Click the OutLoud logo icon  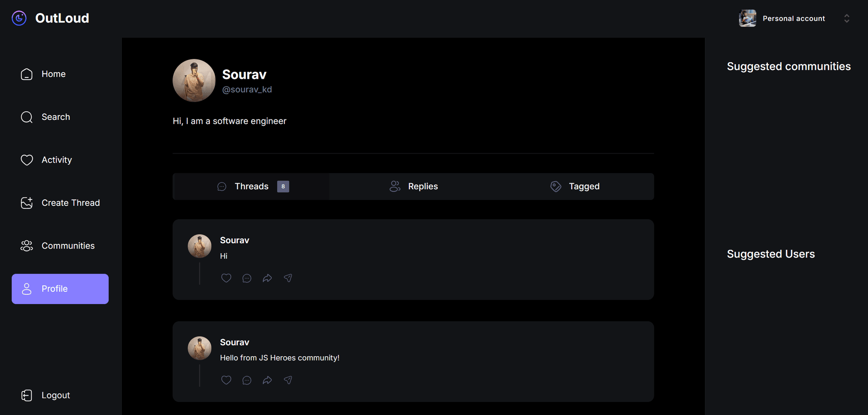(19, 18)
